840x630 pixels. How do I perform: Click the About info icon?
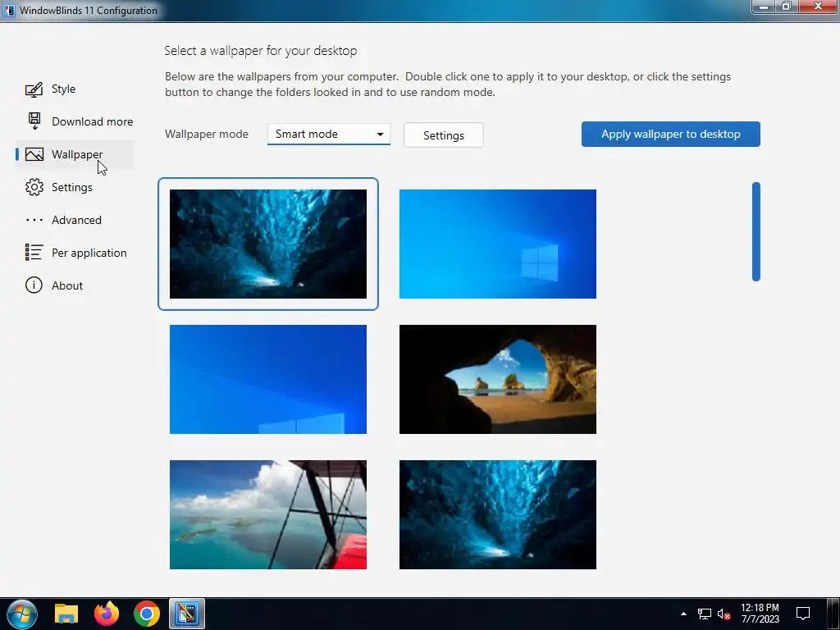(34, 285)
